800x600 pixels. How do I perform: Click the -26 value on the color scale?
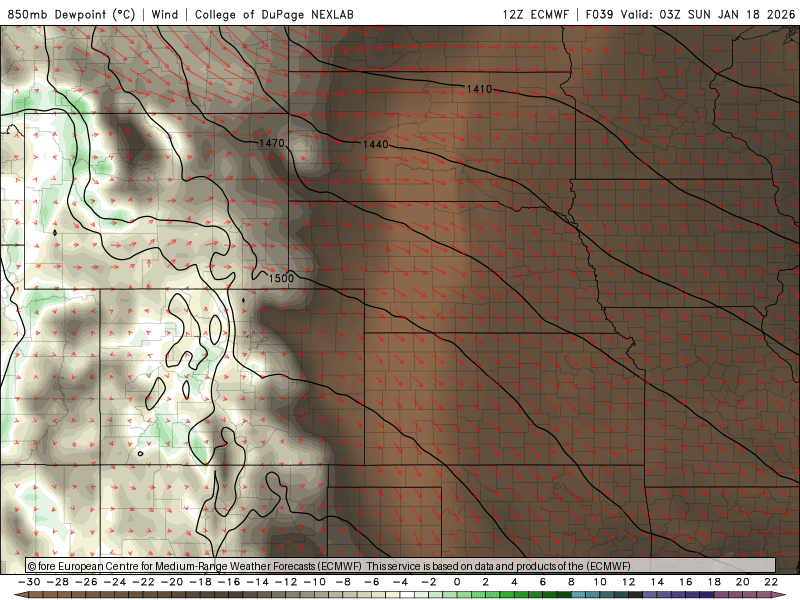[86, 582]
